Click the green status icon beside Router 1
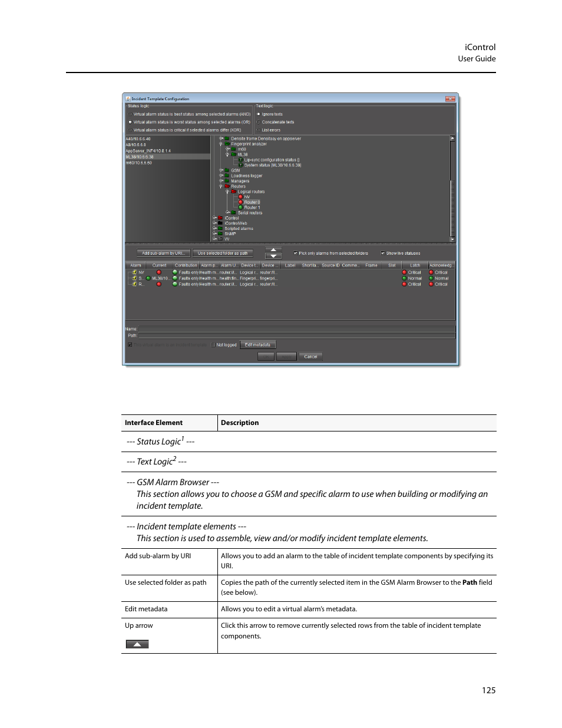 coord(240,207)
